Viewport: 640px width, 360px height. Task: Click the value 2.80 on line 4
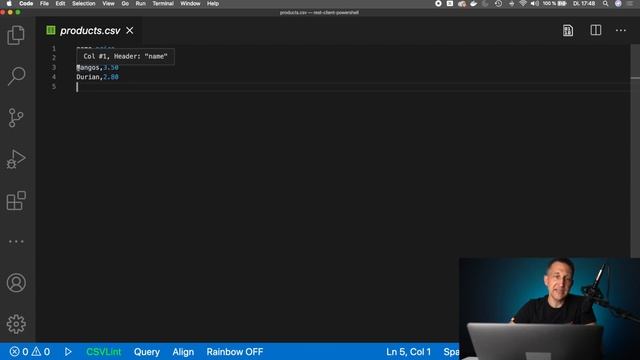tap(111, 77)
